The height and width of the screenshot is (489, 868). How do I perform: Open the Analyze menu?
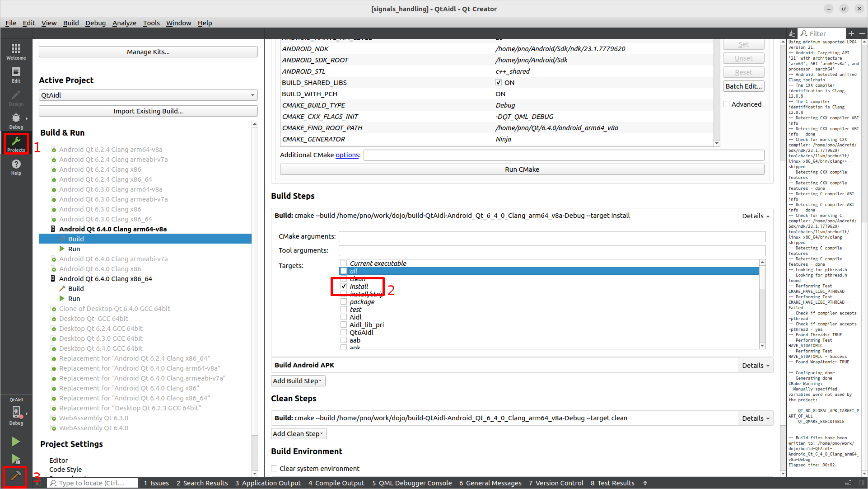pos(124,23)
